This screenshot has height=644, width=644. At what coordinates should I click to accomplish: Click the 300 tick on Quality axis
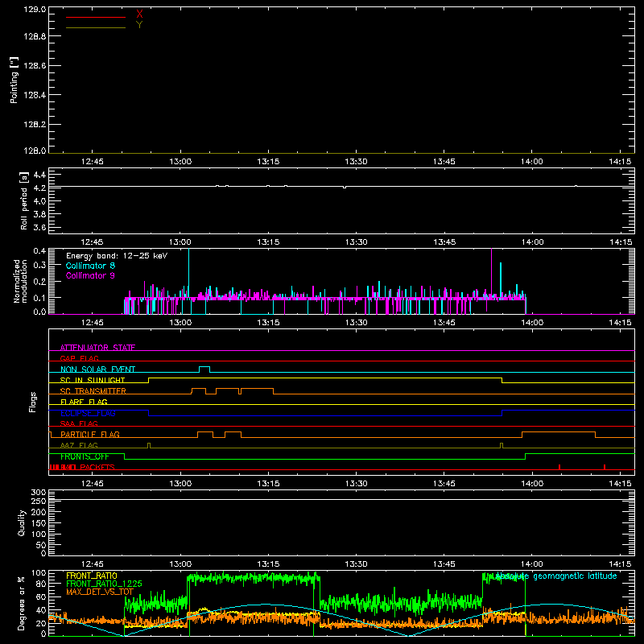pyautogui.click(x=38, y=492)
